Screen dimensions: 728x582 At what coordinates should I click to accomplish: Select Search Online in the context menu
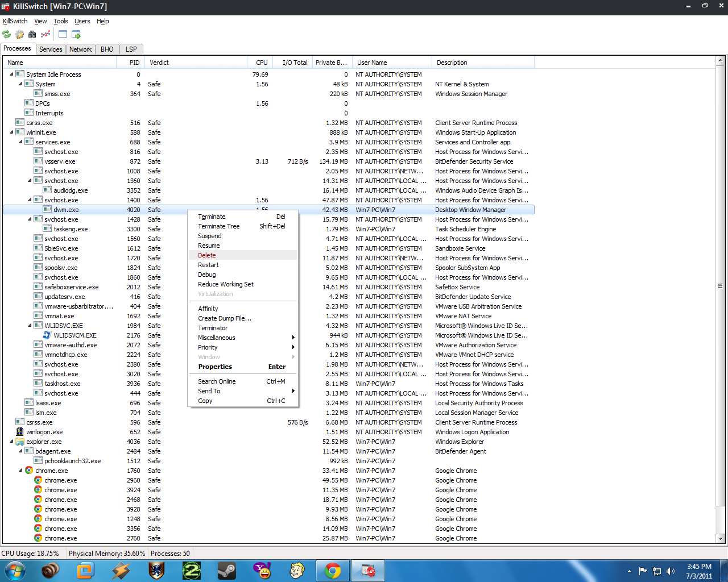pyautogui.click(x=243, y=381)
